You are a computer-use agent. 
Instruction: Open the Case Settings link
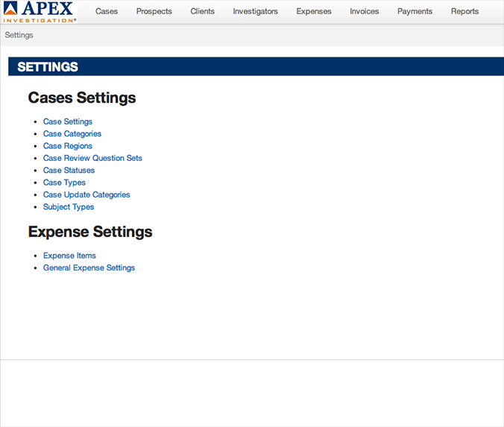click(x=68, y=121)
